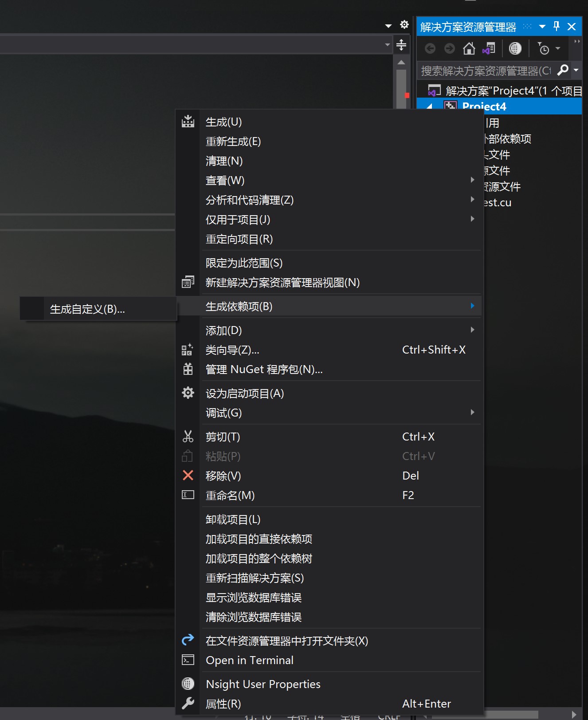Expand the 调试(G) submenu arrow
588x720 pixels.
pyautogui.click(x=472, y=412)
